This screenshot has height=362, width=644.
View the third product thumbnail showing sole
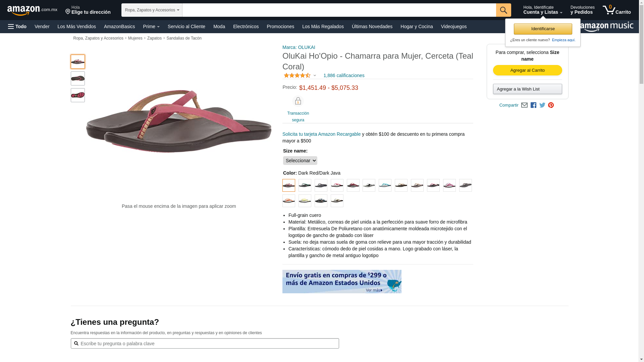click(x=78, y=95)
